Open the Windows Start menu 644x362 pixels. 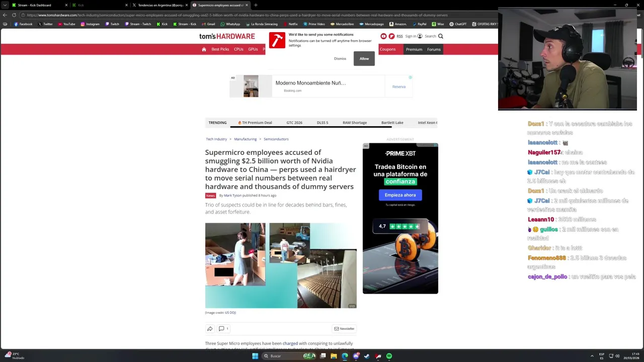click(x=255, y=356)
